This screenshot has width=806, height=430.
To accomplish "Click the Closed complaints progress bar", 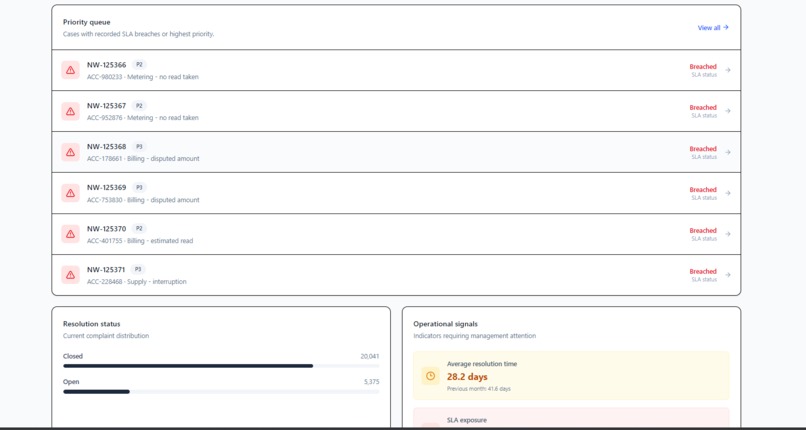I will [221, 366].
